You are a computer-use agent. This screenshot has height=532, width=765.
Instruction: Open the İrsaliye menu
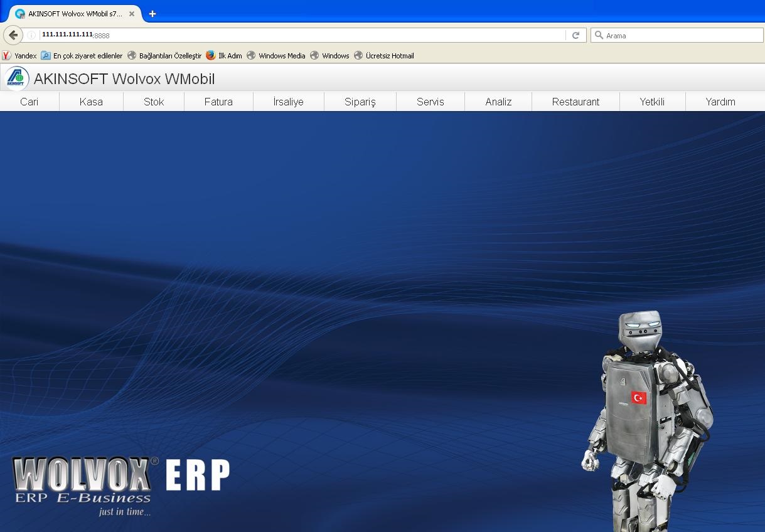click(289, 102)
